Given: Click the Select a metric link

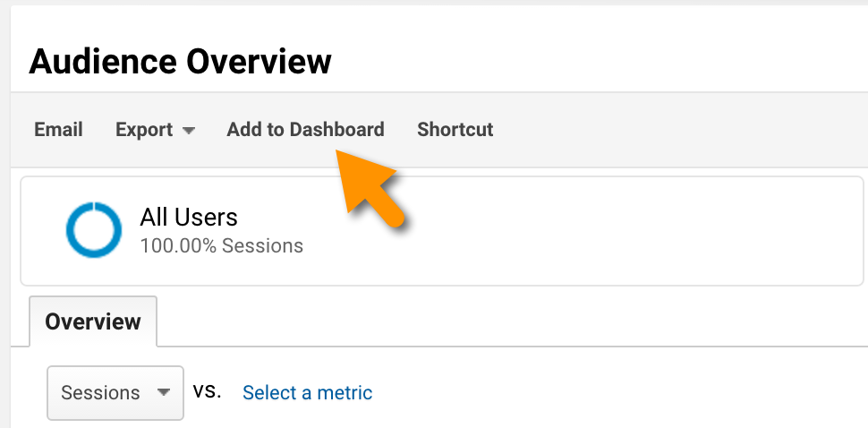Looking at the screenshot, I should click(307, 392).
